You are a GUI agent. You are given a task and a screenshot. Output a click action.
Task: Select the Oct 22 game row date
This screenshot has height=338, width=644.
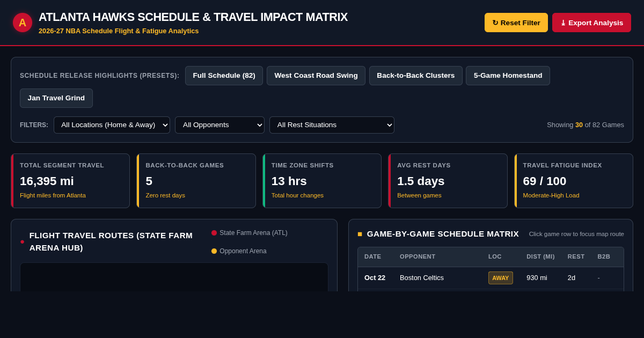coord(375,278)
